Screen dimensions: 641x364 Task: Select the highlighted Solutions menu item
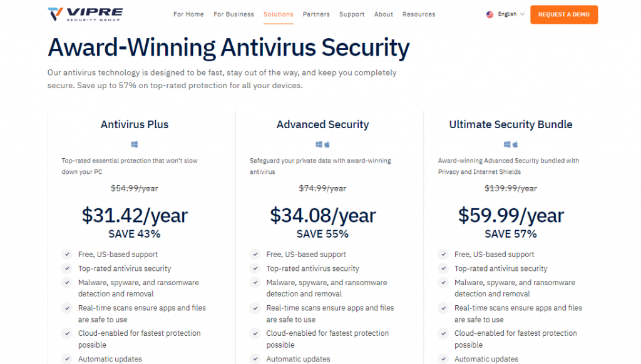278,14
